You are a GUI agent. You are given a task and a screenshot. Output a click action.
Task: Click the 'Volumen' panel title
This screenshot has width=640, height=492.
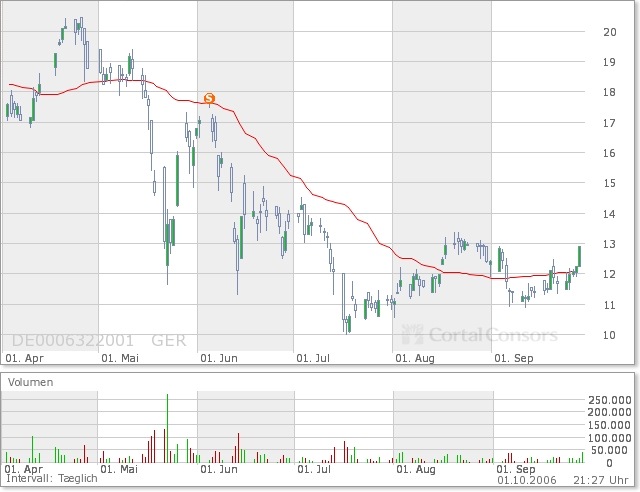click(x=31, y=382)
